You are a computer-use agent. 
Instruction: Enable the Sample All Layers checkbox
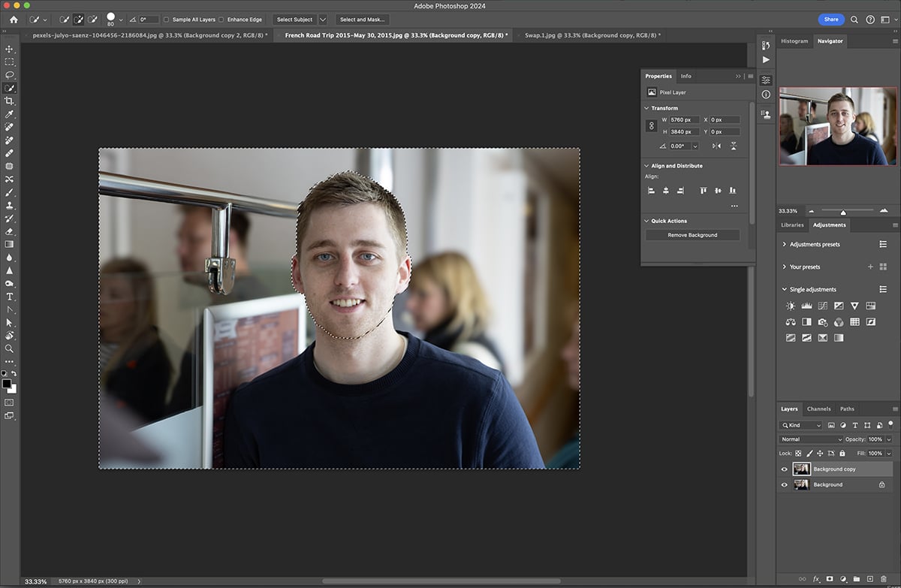click(x=167, y=19)
